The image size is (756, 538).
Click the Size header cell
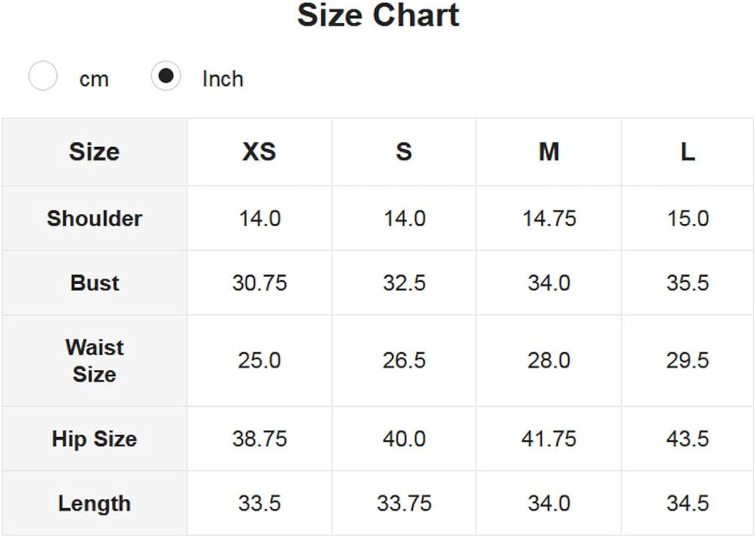[94, 152]
